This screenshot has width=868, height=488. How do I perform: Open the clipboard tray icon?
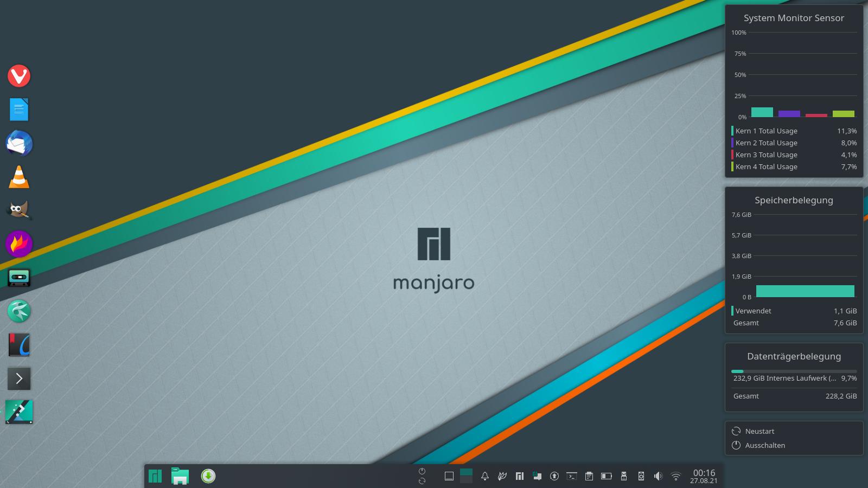[589, 476]
